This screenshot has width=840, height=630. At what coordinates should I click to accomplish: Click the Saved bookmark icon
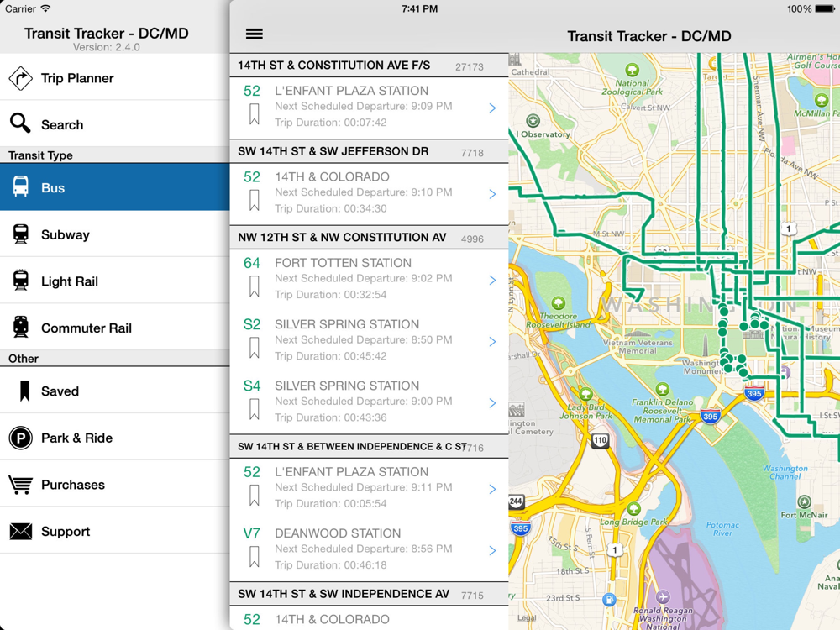point(24,391)
